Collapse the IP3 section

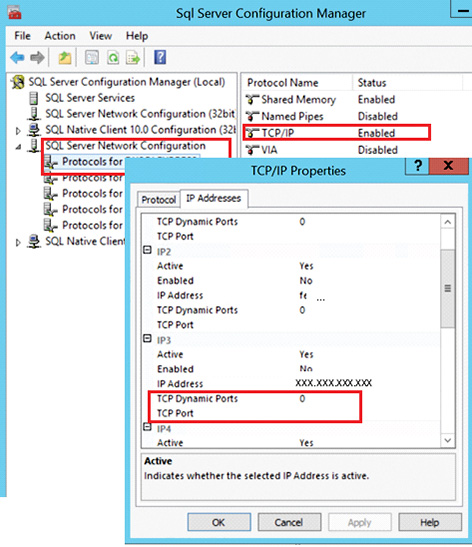point(148,338)
